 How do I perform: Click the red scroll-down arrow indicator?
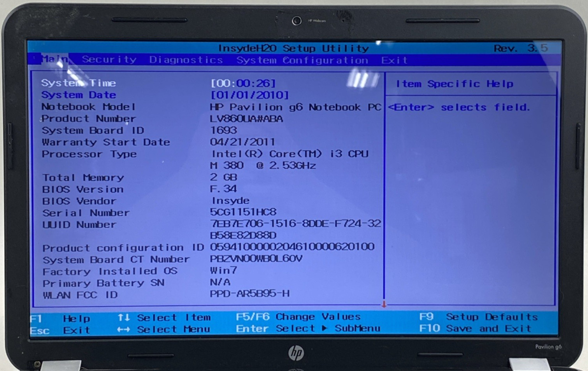coord(384,304)
